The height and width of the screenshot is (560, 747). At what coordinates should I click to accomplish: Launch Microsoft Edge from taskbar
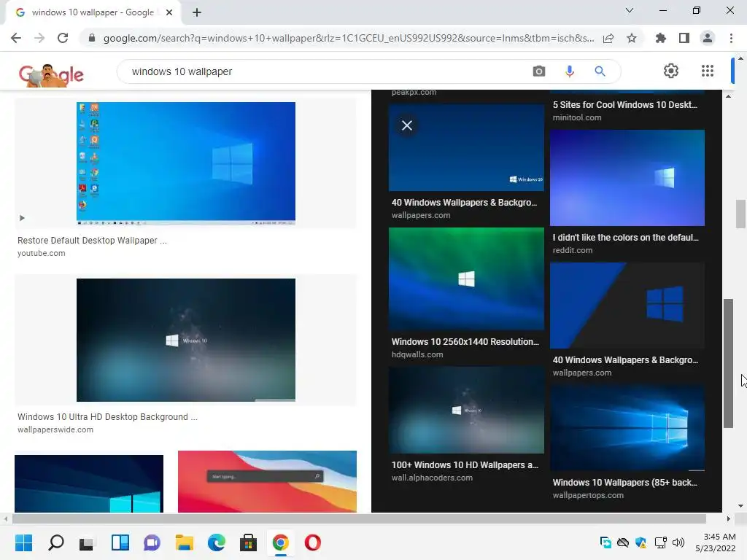coord(216,542)
